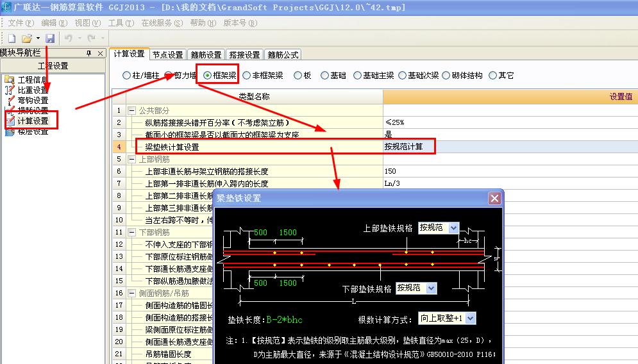Image resolution: width=638 pixels, height=364 pixels.
Task: Click the ≤25% value cell
Action: click(510, 122)
